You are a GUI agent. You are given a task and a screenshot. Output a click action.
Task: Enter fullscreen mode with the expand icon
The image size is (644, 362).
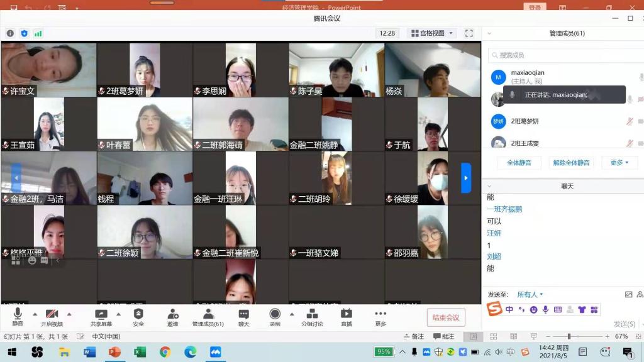click(x=469, y=33)
